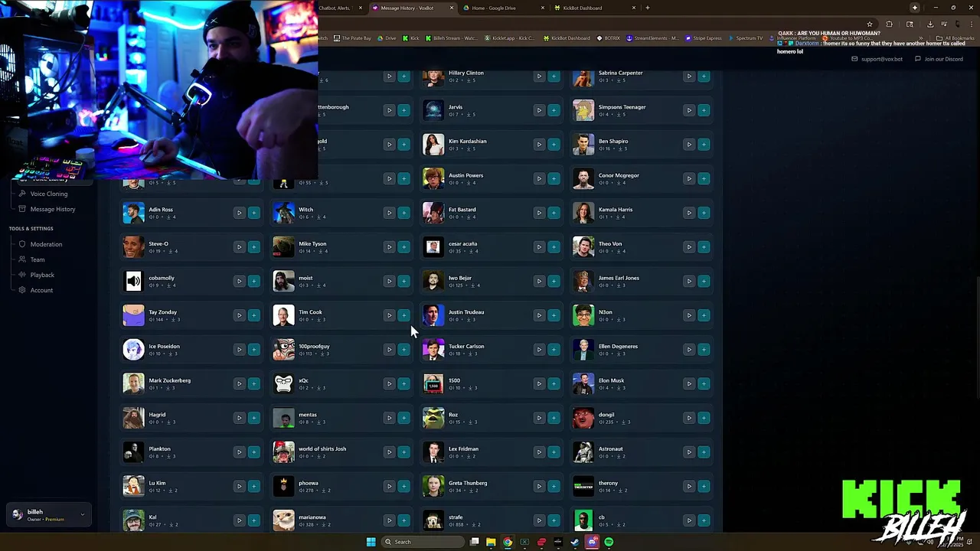
Task: Play the Jarvis voice sample
Action: tap(539, 110)
